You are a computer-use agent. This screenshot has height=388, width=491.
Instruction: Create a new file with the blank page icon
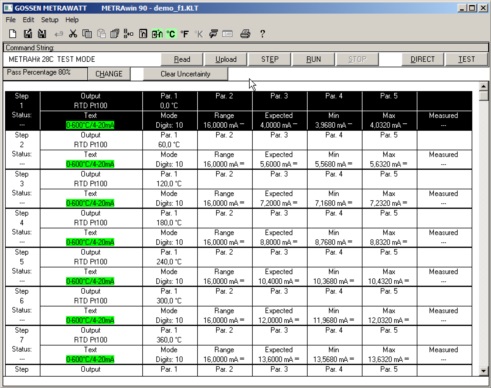[x=13, y=34]
